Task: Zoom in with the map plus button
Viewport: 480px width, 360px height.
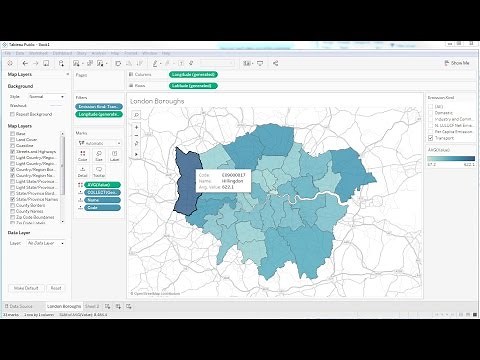Action: point(136,127)
